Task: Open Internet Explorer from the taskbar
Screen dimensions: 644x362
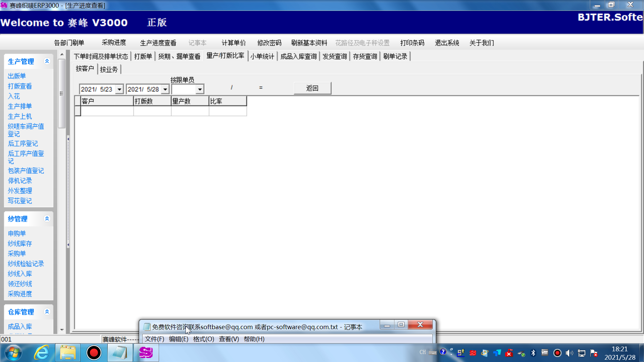Action: [x=42, y=353]
